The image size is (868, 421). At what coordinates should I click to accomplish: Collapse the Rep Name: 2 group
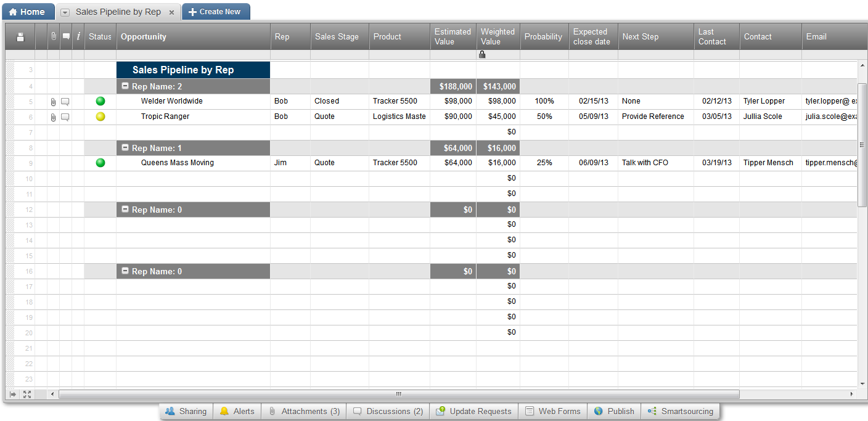pyautogui.click(x=125, y=86)
